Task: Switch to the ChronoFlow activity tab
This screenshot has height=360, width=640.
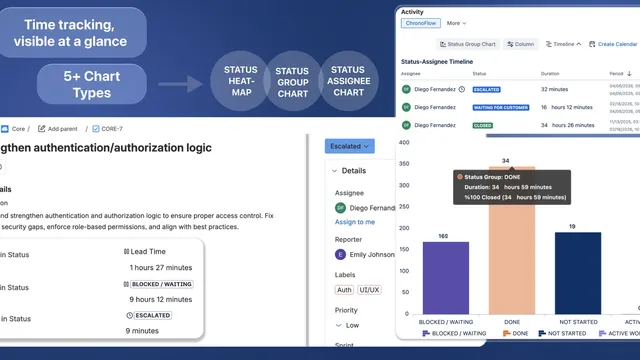Action: coord(420,23)
